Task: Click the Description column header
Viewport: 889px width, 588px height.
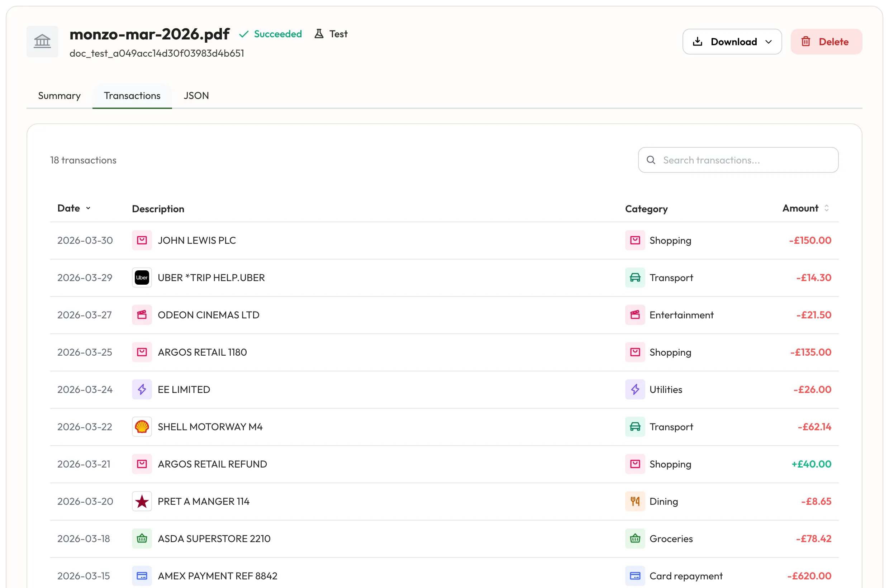Action: [x=158, y=209]
